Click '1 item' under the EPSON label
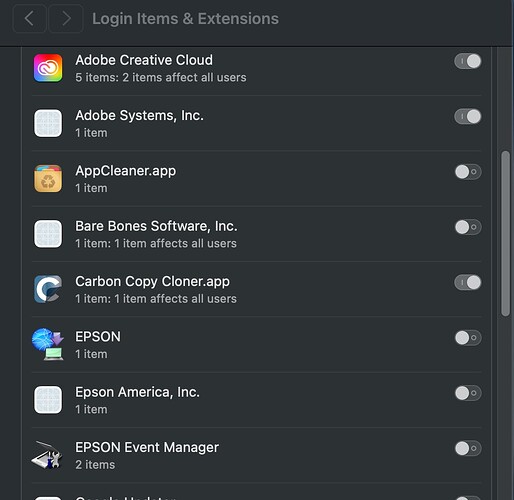514x500 pixels. [x=91, y=354]
